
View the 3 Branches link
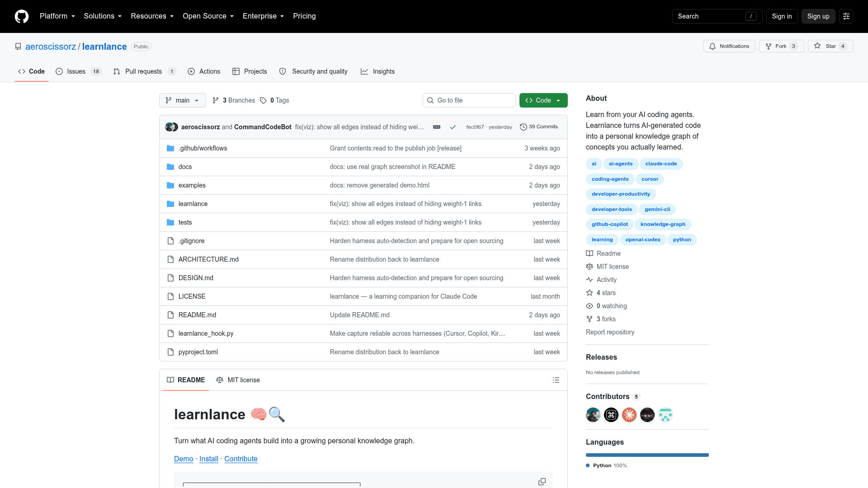[x=234, y=100]
